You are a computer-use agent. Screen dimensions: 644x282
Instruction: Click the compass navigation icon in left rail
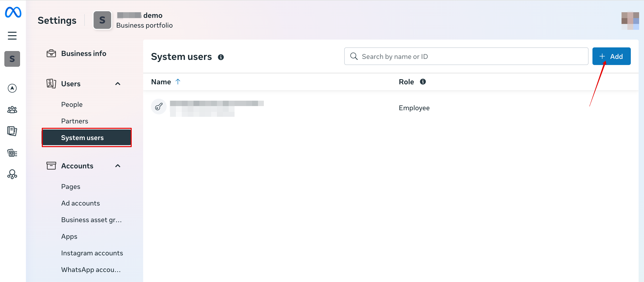tap(12, 88)
